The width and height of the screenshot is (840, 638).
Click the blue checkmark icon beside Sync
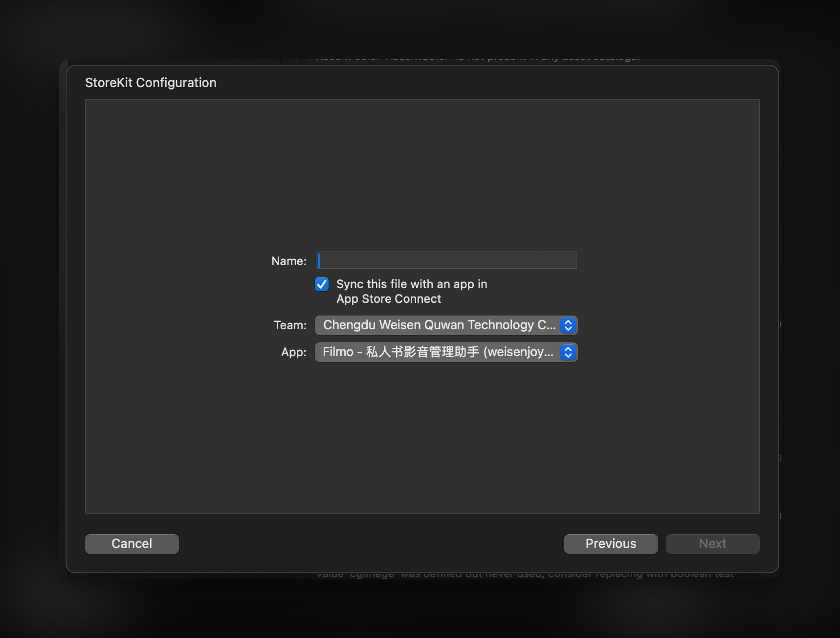click(x=322, y=284)
